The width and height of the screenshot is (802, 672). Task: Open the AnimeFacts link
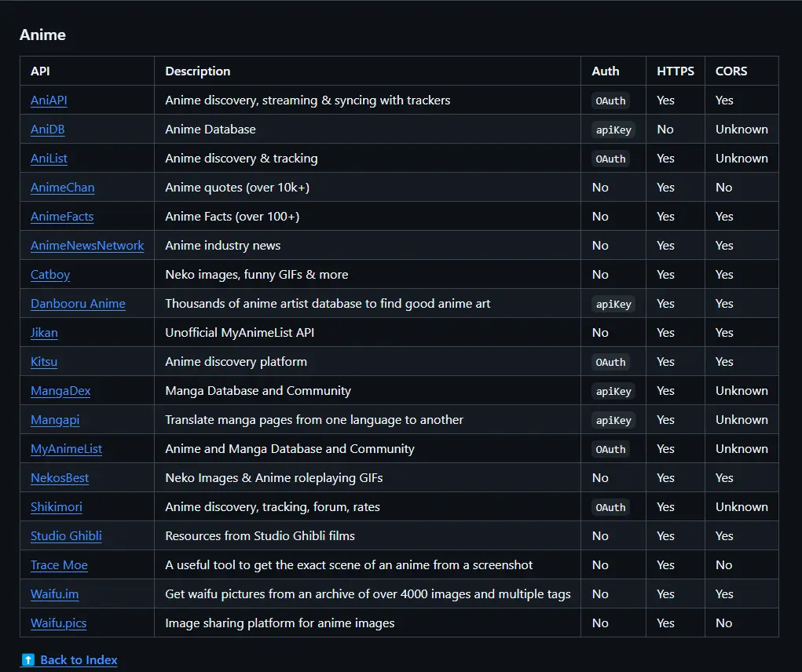coord(62,217)
